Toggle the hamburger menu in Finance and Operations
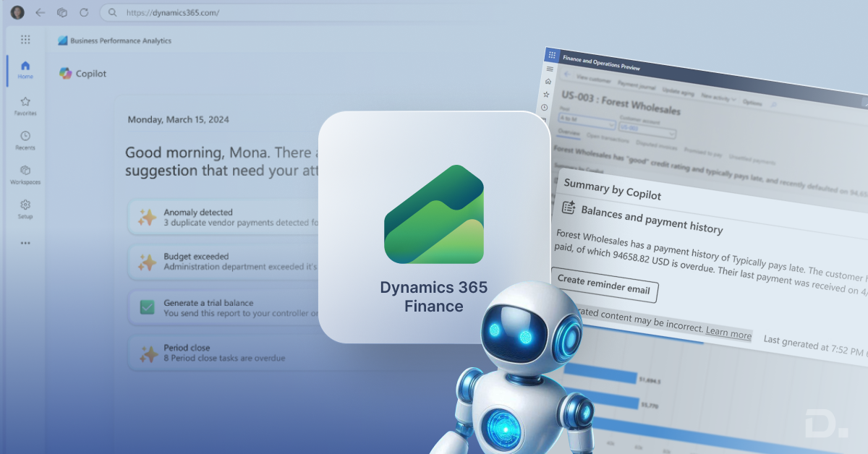 [x=550, y=69]
